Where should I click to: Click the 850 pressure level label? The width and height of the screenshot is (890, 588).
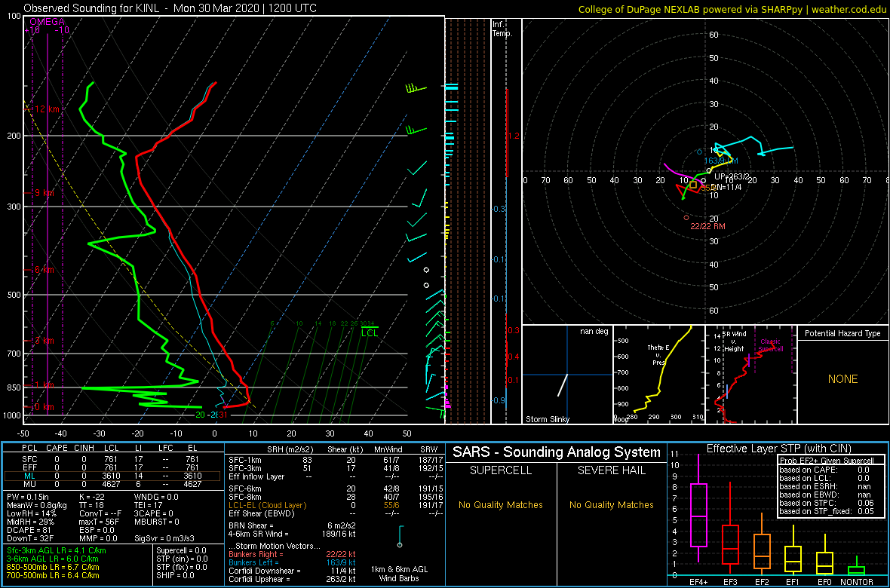(x=12, y=387)
